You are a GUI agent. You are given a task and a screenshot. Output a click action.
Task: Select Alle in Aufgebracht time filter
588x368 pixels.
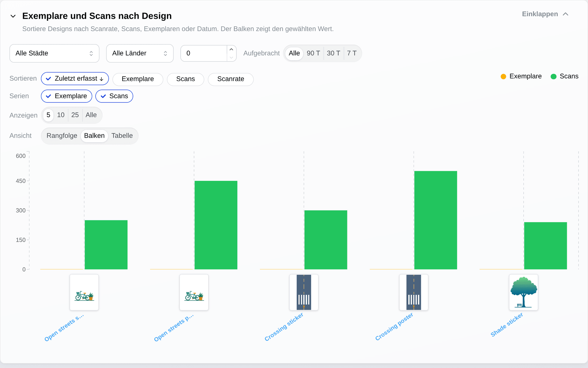294,53
